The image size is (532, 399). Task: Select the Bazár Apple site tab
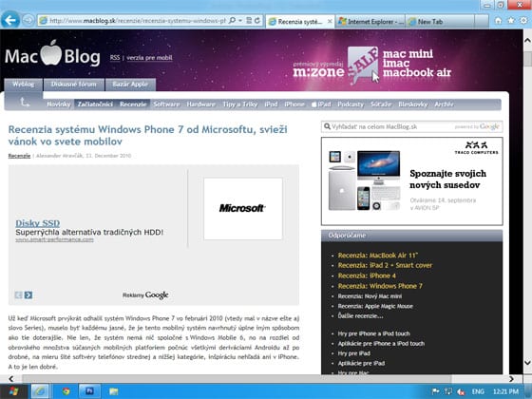point(130,85)
